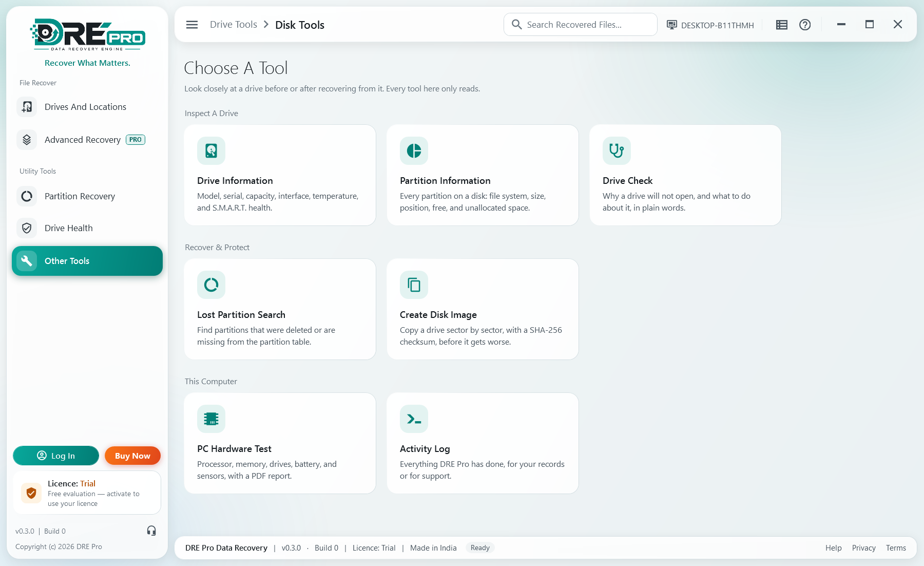Click the Drive Check stethoscope icon
Viewport: 924px width, 566px height.
coord(617,150)
